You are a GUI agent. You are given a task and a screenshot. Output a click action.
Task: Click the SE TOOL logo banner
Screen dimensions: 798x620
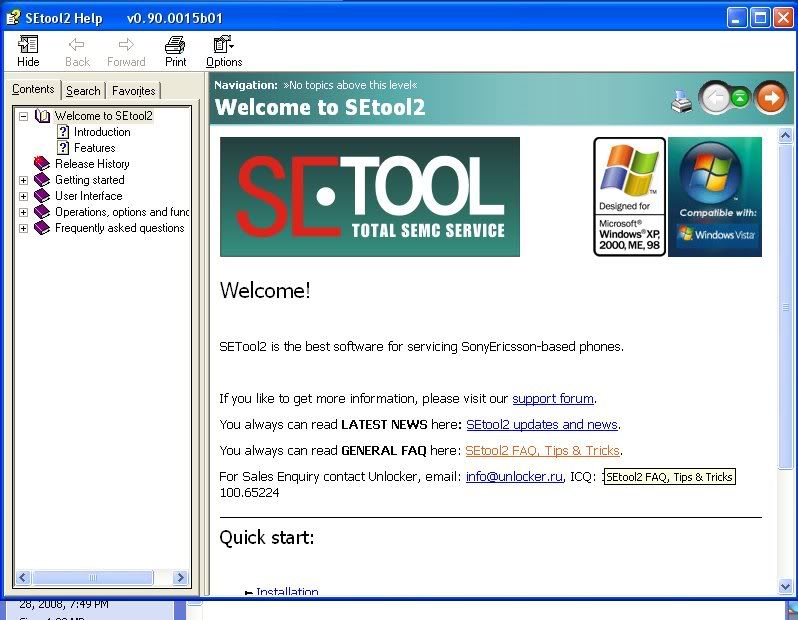click(x=370, y=197)
